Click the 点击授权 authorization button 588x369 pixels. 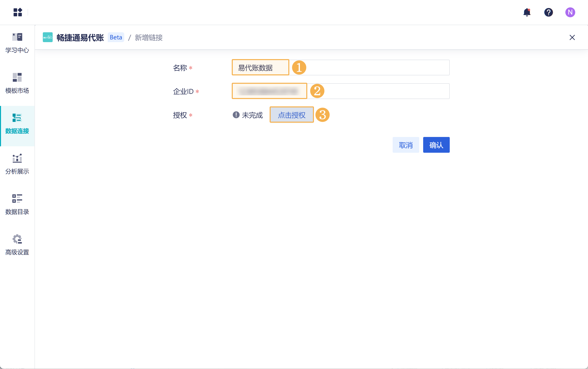(x=292, y=115)
